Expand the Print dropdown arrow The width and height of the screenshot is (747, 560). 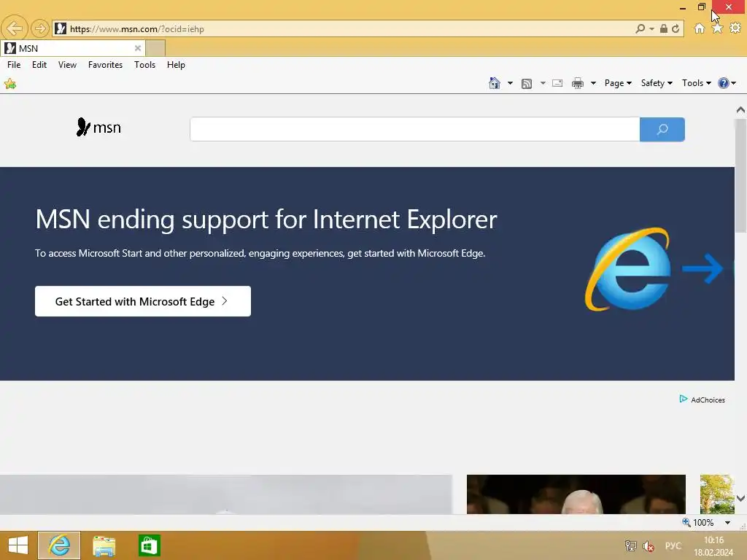click(593, 83)
